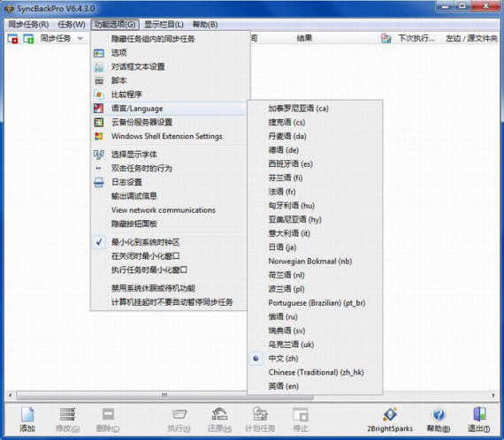Click the 语言/Language flag icon

[x=99, y=109]
